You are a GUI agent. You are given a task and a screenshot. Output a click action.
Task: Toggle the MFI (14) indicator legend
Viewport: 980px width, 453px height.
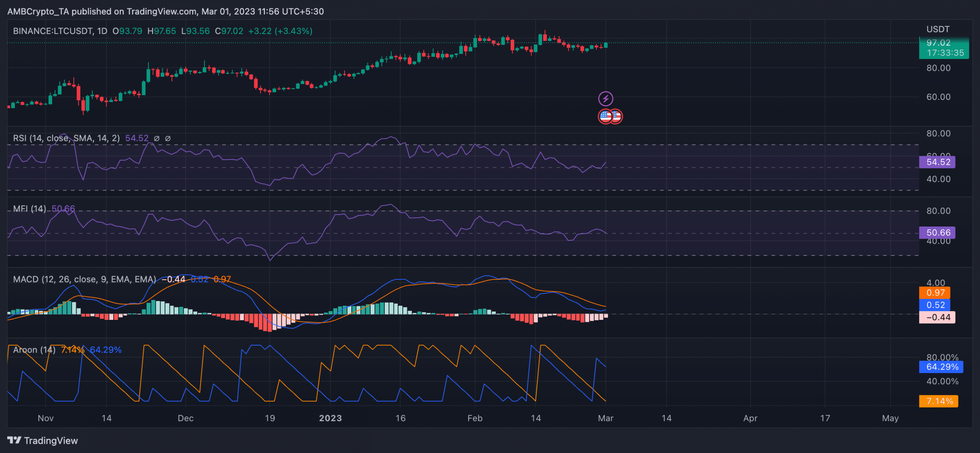pos(29,209)
